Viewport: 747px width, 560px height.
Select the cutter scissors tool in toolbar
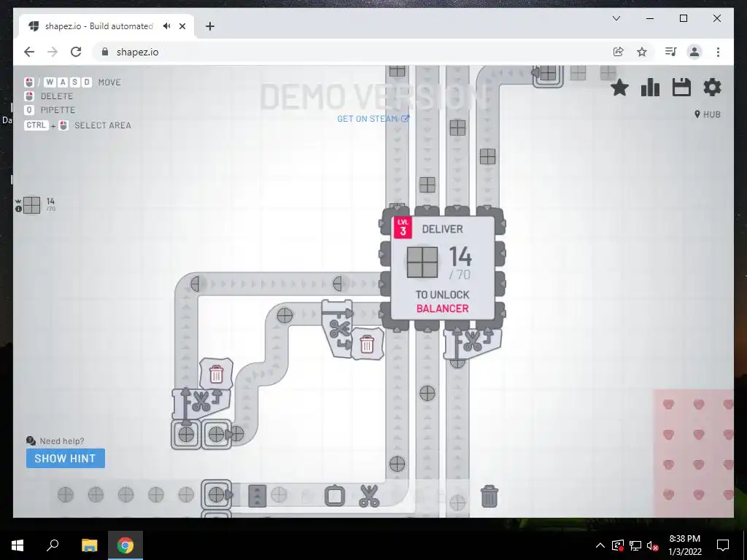(x=369, y=496)
